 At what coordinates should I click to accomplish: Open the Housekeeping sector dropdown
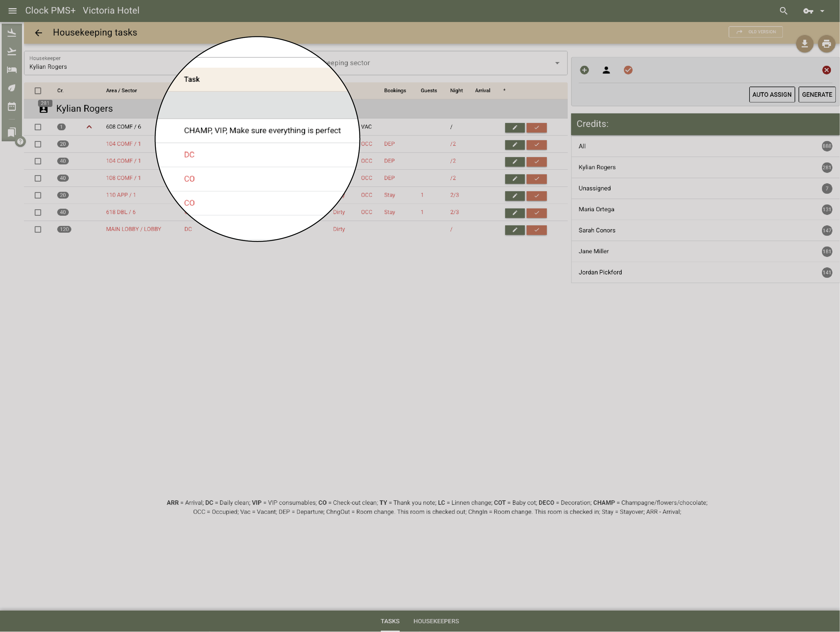(x=557, y=63)
